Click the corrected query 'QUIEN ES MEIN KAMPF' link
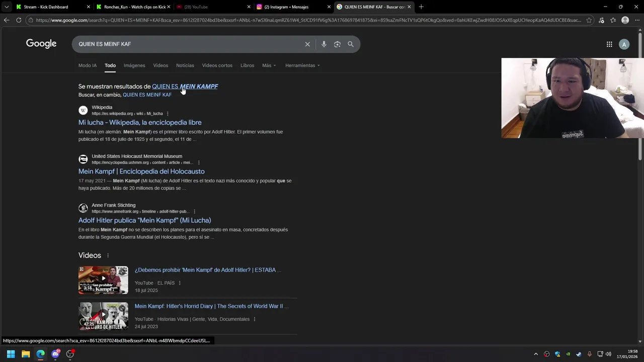Screen dimensions: 644x362 coord(185,86)
